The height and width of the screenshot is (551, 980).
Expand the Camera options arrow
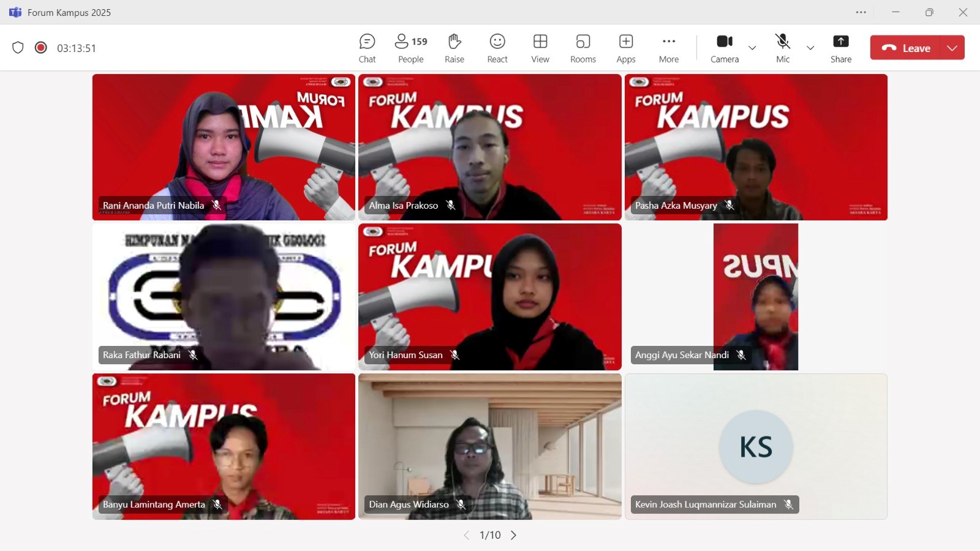752,48
